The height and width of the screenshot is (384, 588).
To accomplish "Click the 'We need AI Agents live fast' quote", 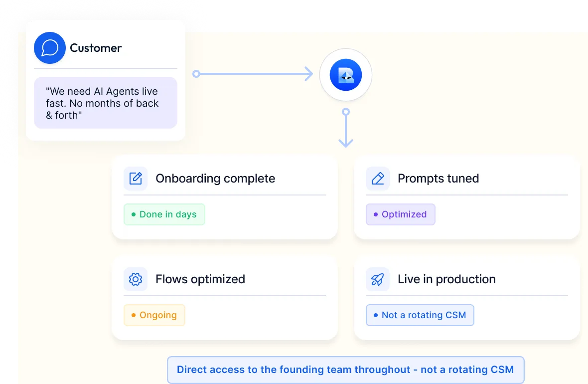I will point(105,103).
